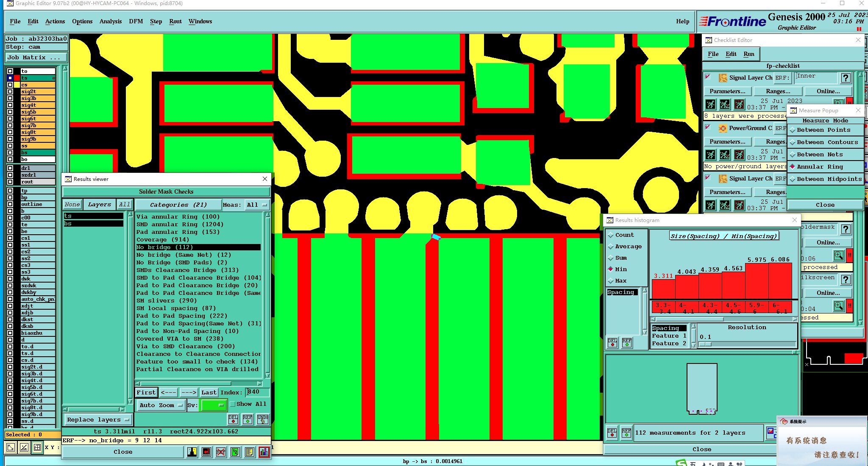Click the histogram icon in Results viewer

[x=264, y=452]
